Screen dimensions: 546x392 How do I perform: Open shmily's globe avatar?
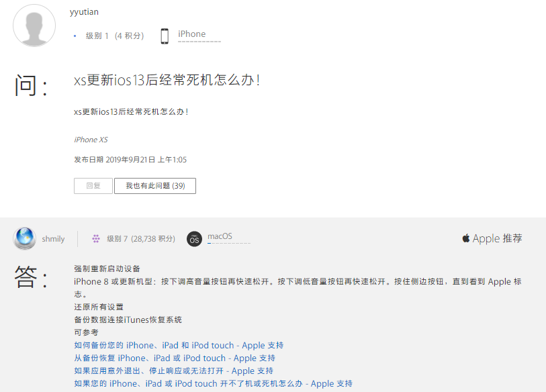(x=24, y=238)
